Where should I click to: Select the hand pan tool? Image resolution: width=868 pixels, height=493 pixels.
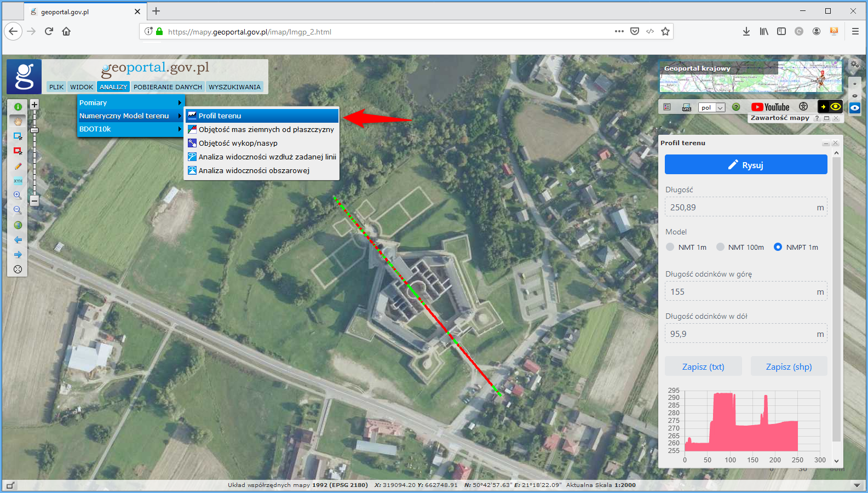pyautogui.click(x=18, y=121)
